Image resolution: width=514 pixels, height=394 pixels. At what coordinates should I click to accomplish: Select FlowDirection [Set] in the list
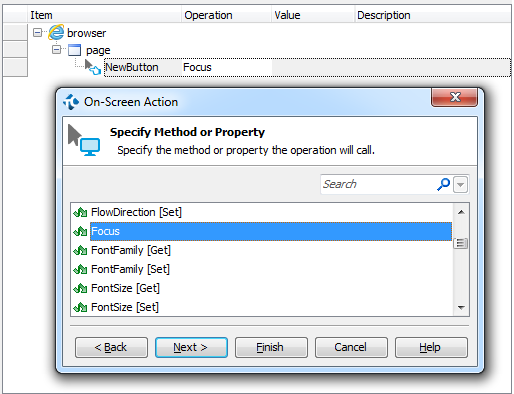[x=136, y=212]
